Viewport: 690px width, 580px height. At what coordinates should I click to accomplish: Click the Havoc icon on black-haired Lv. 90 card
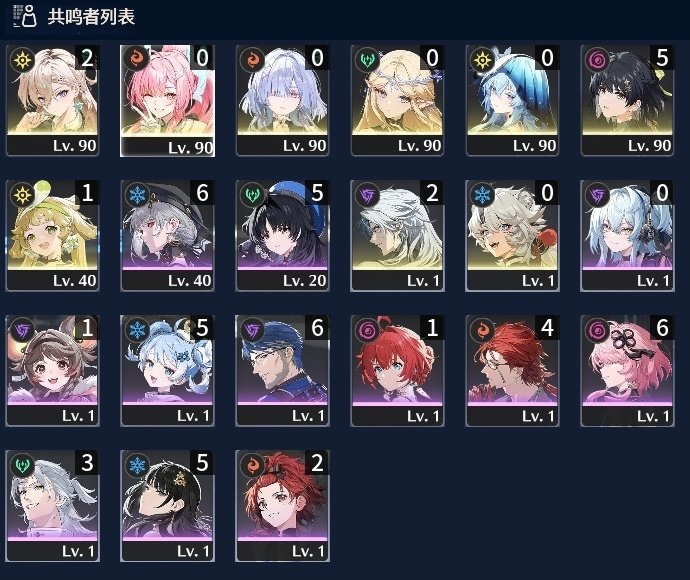click(x=597, y=59)
